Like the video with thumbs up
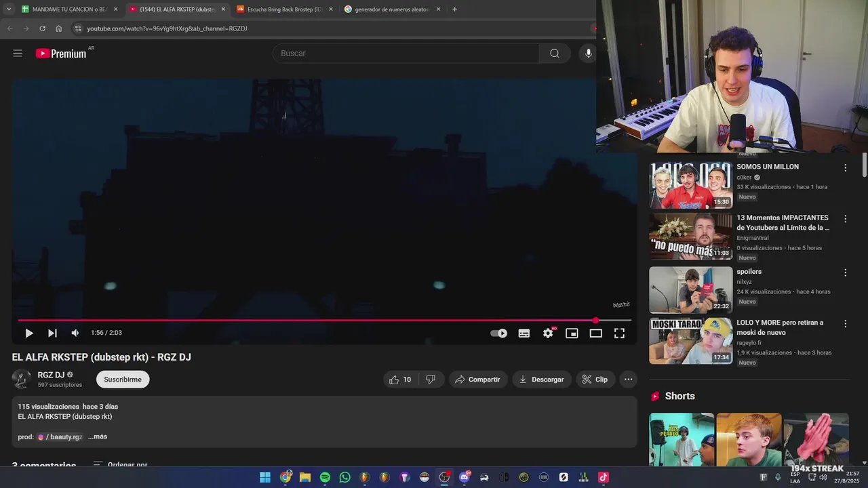The height and width of the screenshot is (488, 868). tap(400, 380)
